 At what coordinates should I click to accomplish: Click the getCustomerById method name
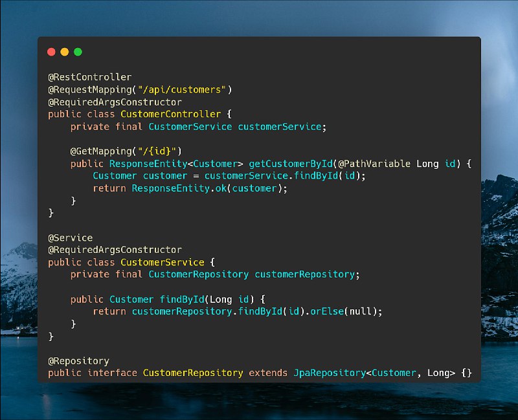tap(291, 164)
